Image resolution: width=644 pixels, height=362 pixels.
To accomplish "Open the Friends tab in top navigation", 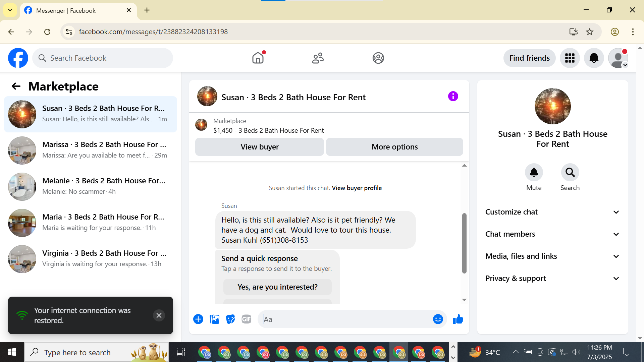I will pos(318,58).
